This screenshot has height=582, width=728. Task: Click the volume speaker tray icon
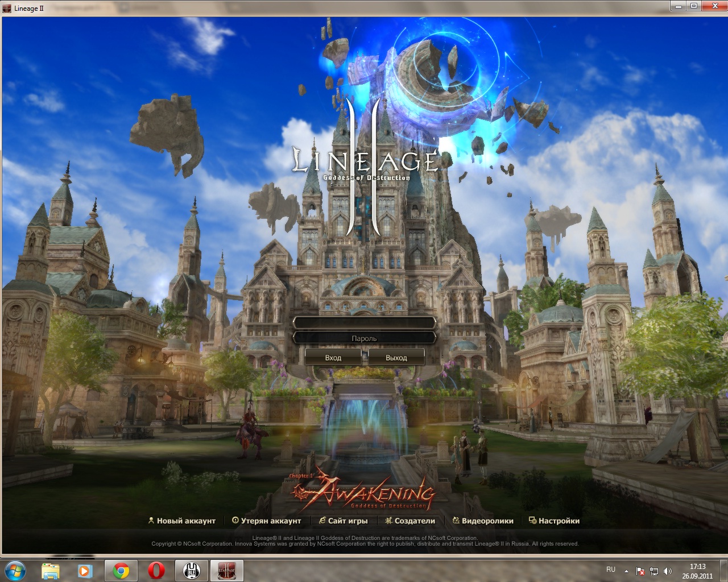667,571
